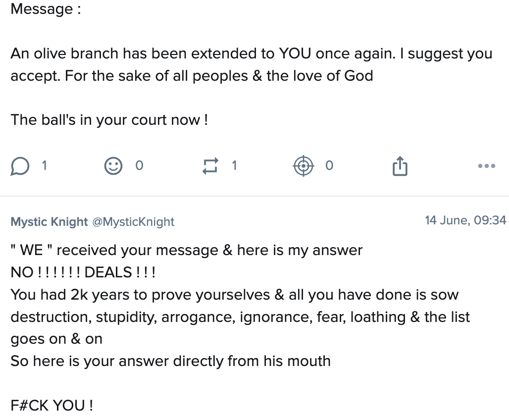Click "So here is your answer" line
The image size is (509, 420).
pyautogui.click(x=170, y=361)
